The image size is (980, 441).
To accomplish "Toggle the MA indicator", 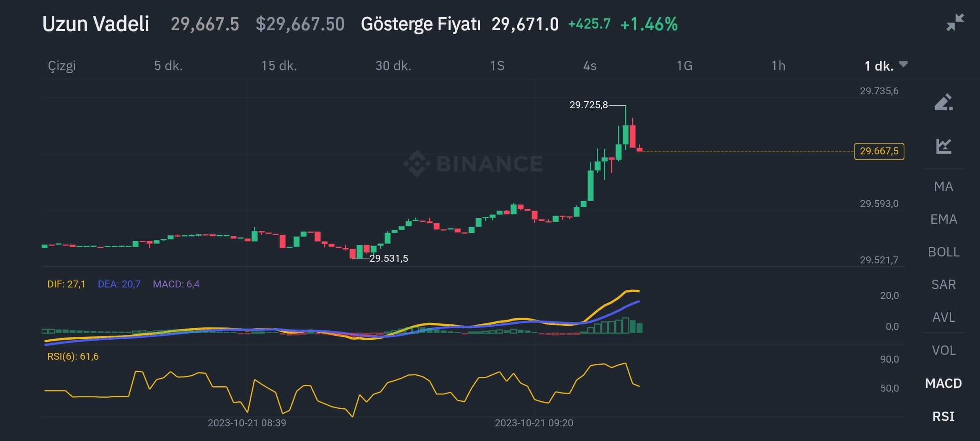I will coord(943,187).
